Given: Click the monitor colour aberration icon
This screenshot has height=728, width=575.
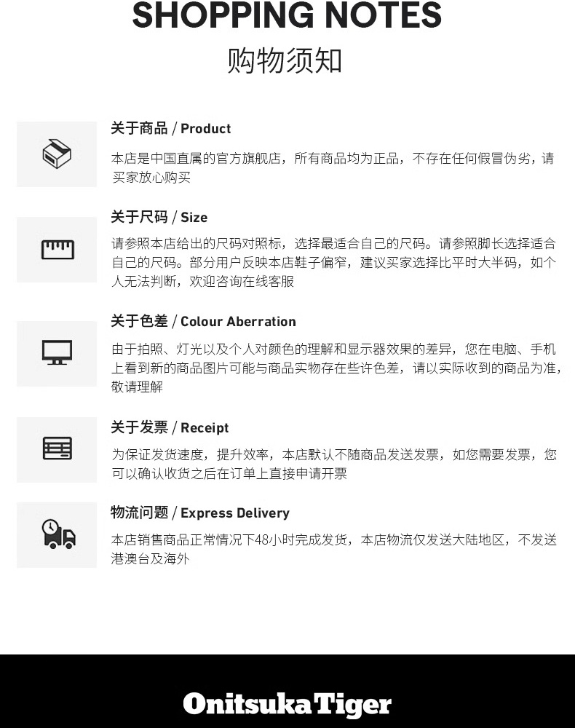Looking at the screenshot, I should point(57,352).
